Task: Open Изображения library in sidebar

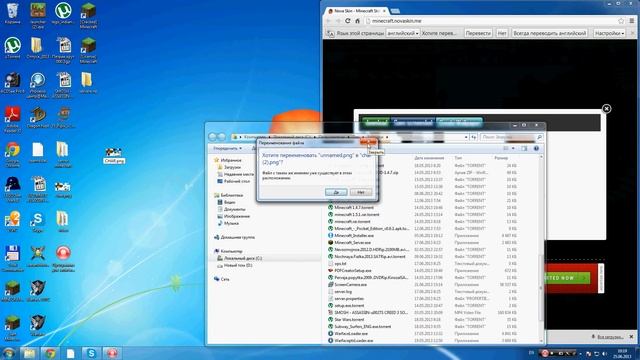Action: click(233, 216)
